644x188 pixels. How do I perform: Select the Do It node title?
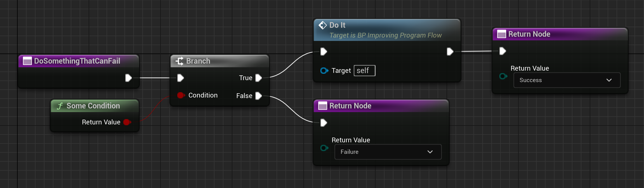(x=337, y=25)
